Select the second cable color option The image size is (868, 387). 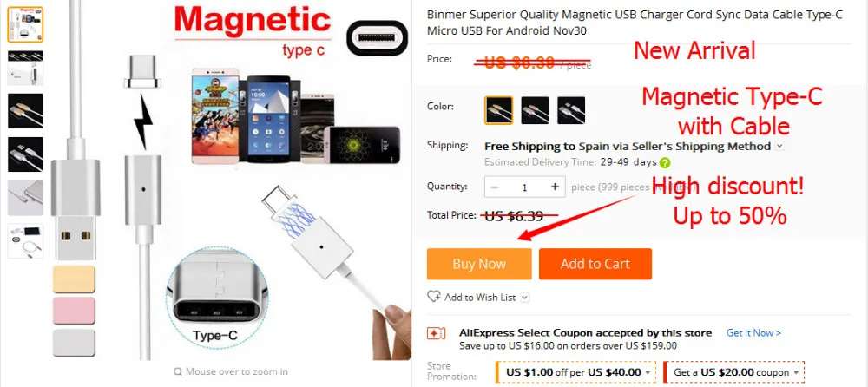pos(535,110)
